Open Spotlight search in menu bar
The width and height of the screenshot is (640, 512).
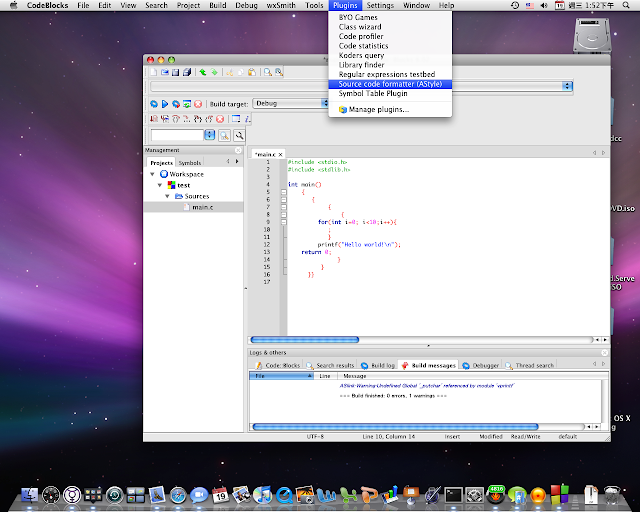point(626,5)
